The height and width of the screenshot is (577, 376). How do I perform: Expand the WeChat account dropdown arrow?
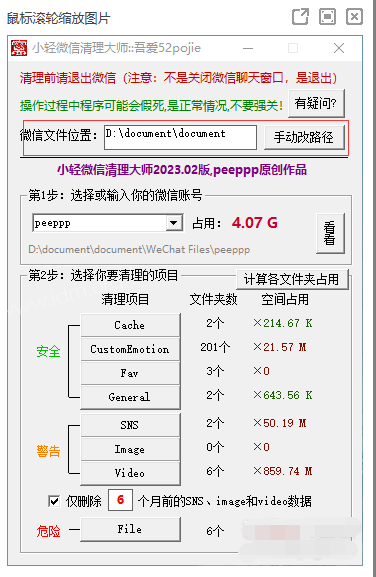(x=174, y=223)
